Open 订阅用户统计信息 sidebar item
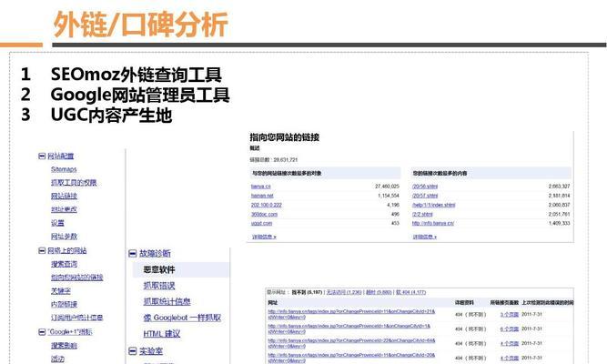This screenshot has height=364, width=607. click(77, 318)
